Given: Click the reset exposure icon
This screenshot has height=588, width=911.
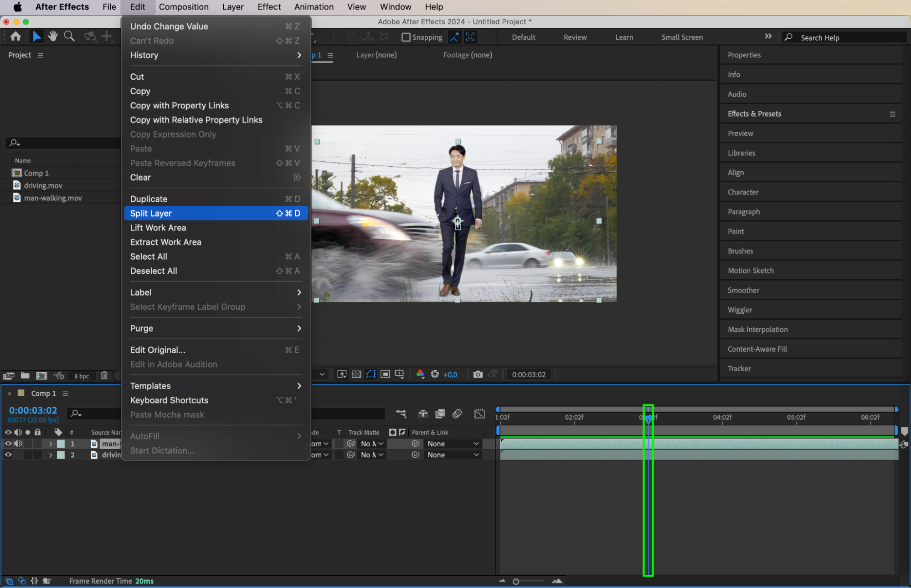Looking at the screenshot, I should pyautogui.click(x=435, y=374).
